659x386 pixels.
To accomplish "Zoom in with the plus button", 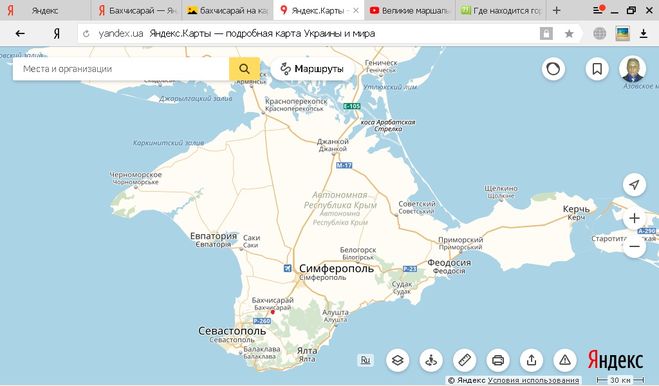I will click(634, 218).
